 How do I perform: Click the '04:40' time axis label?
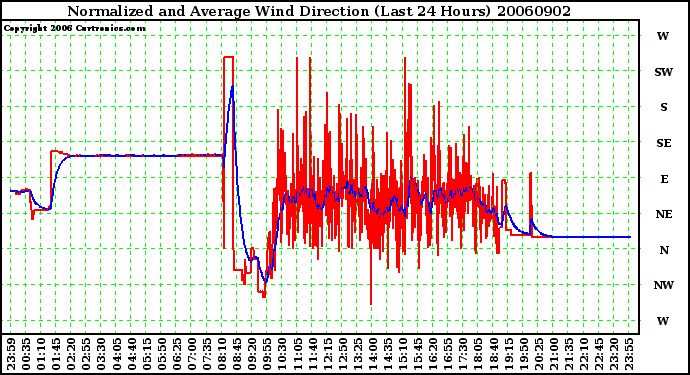click(131, 354)
